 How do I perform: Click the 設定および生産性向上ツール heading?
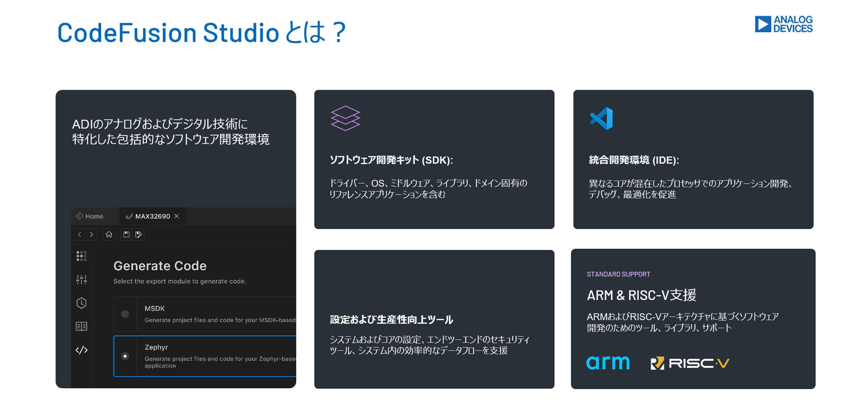pos(391,320)
